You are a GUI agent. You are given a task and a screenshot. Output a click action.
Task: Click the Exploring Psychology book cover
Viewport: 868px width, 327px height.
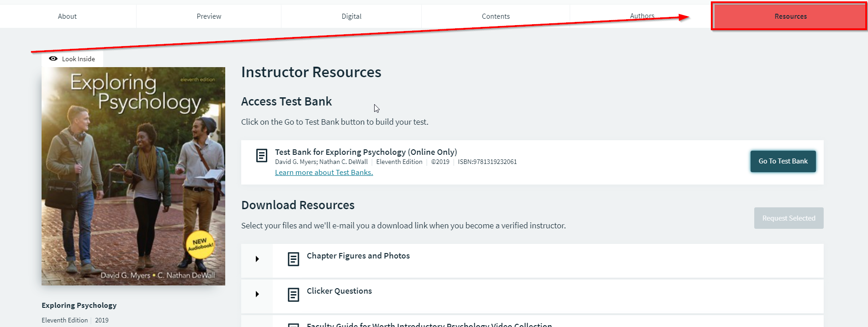tap(133, 175)
